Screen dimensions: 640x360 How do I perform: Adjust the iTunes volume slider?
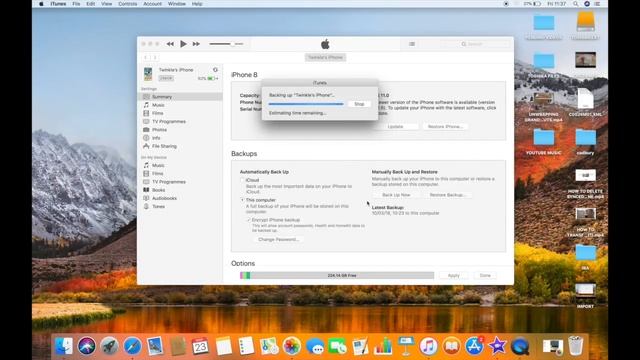click(x=227, y=44)
